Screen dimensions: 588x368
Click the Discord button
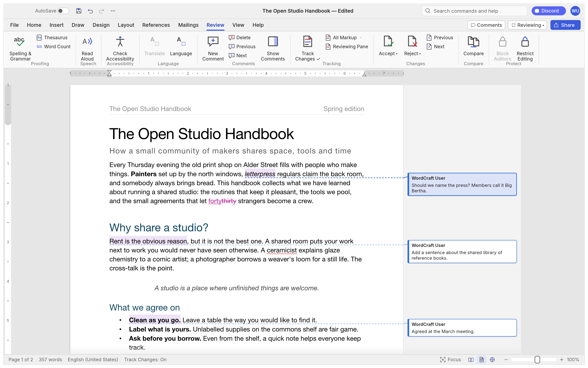click(549, 11)
